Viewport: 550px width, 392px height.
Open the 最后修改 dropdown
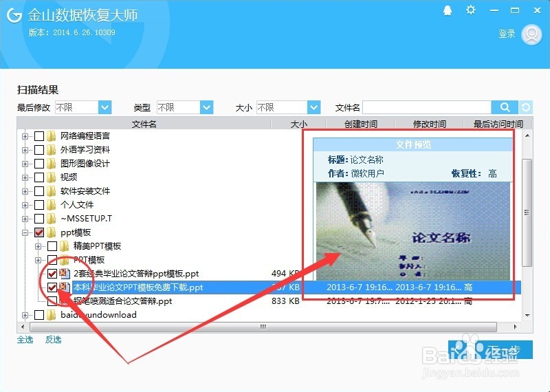coord(104,107)
